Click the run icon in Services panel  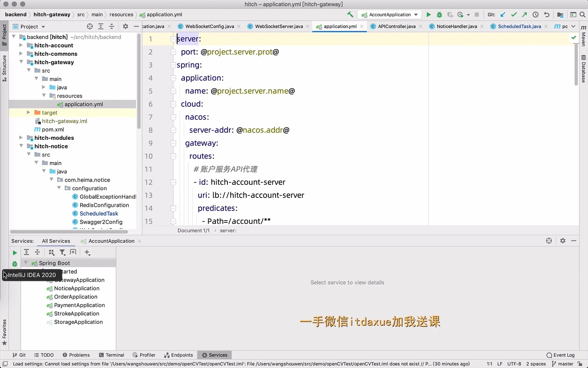point(15,253)
